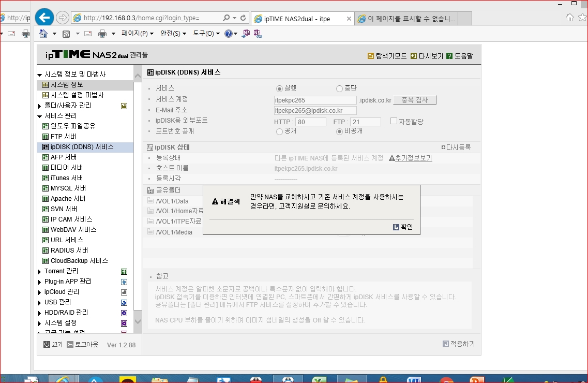The image size is (588, 383).
Task: Click the FTP port input field
Action: [x=366, y=122]
